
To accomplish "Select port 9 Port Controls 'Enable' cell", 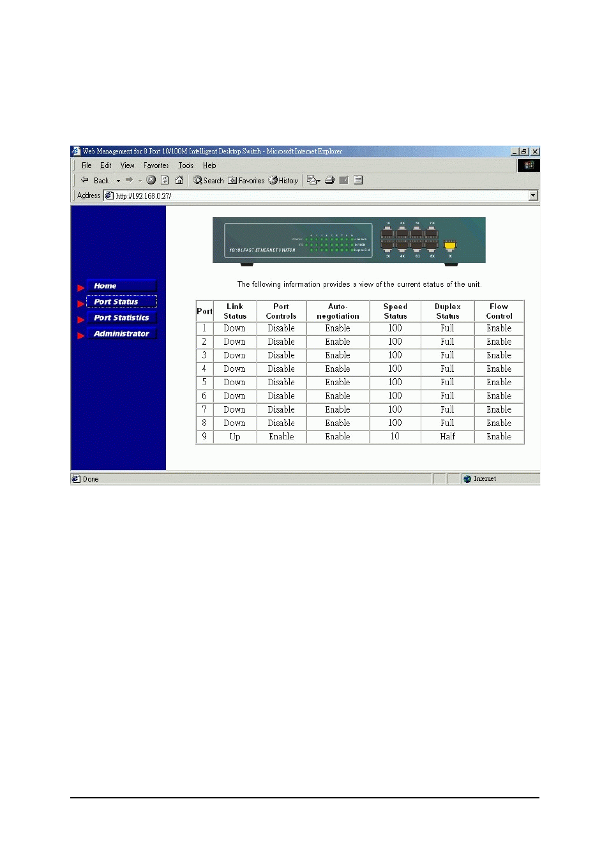I will coord(281,437).
